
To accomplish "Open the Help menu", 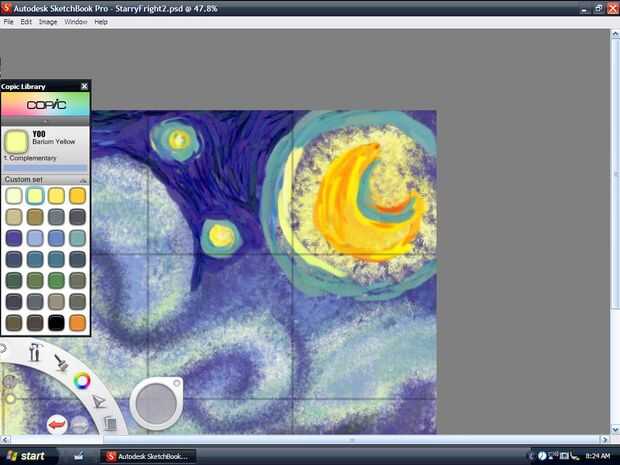I will coord(101,22).
